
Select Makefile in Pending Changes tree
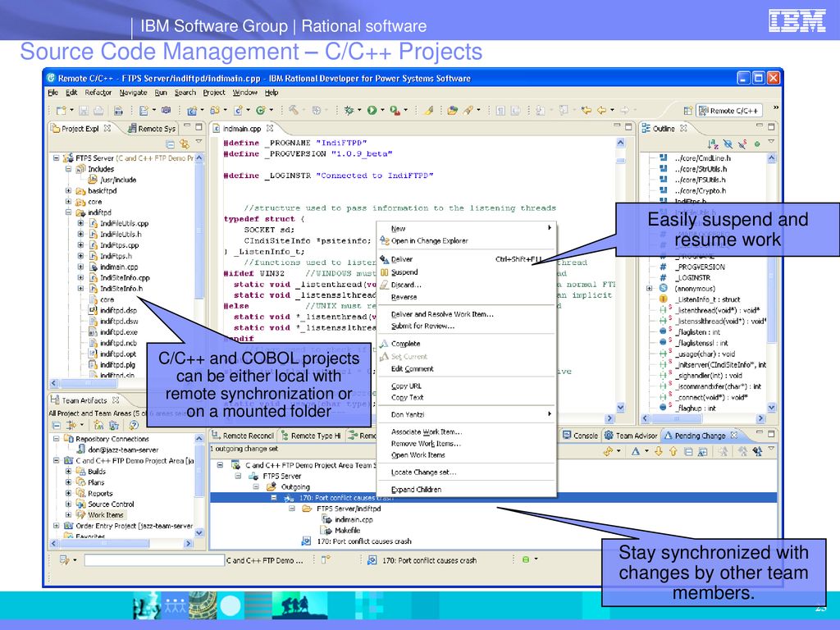(347, 531)
